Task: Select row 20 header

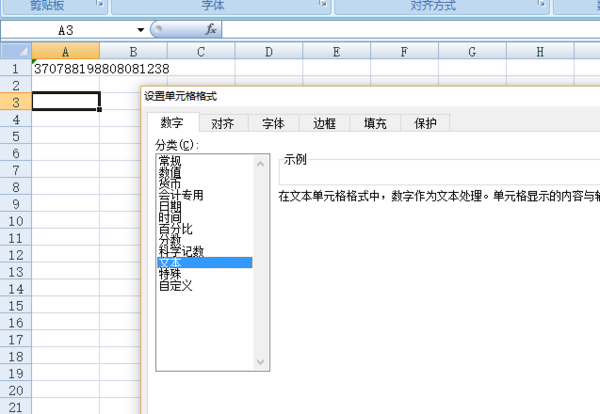Action: click(x=16, y=390)
